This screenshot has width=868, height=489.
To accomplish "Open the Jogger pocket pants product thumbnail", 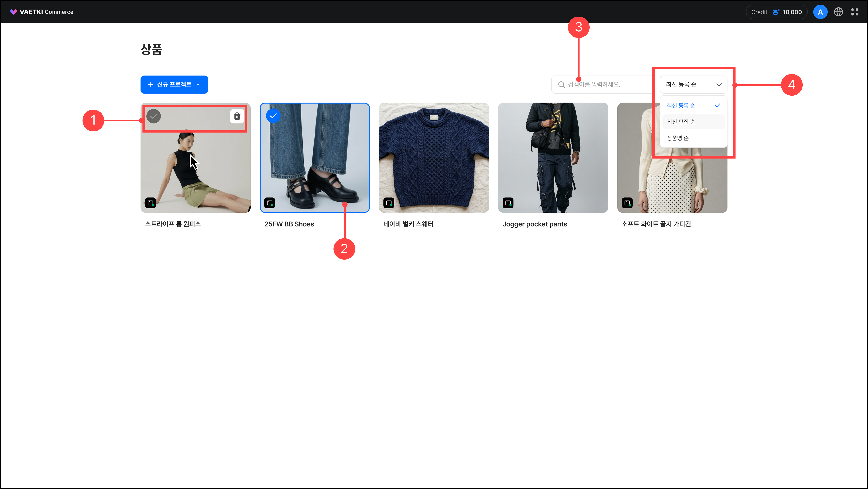I will (553, 158).
